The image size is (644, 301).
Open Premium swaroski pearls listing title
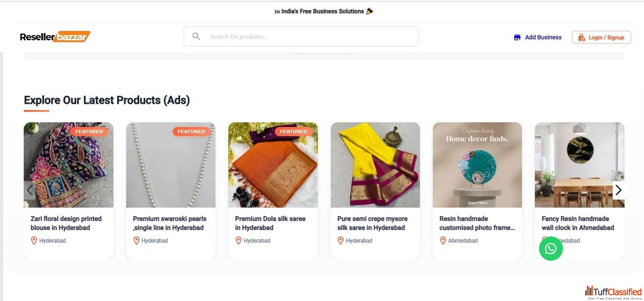[170, 223]
